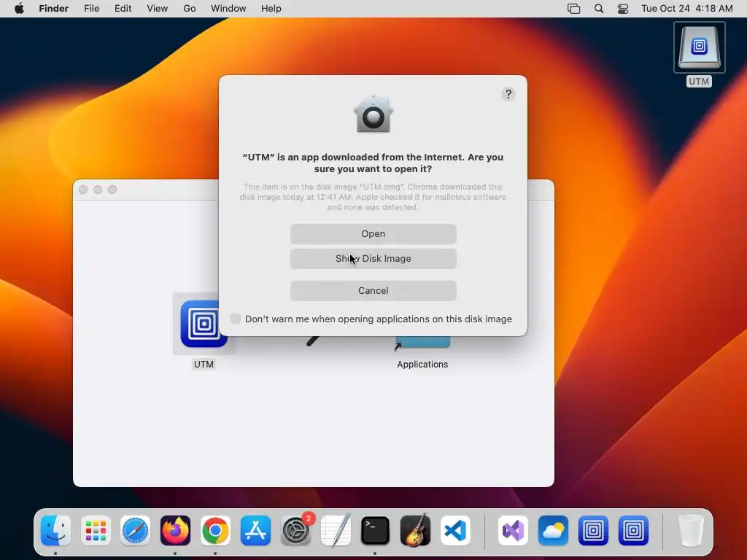Select the UTM disk volume on desktop
The image size is (747, 560).
(699, 47)
